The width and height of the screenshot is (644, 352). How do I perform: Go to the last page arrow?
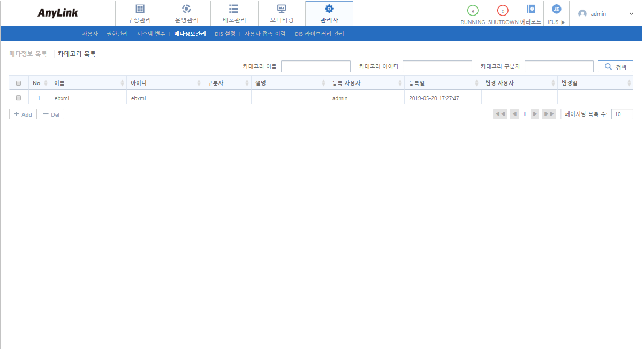tap(549, 114)
